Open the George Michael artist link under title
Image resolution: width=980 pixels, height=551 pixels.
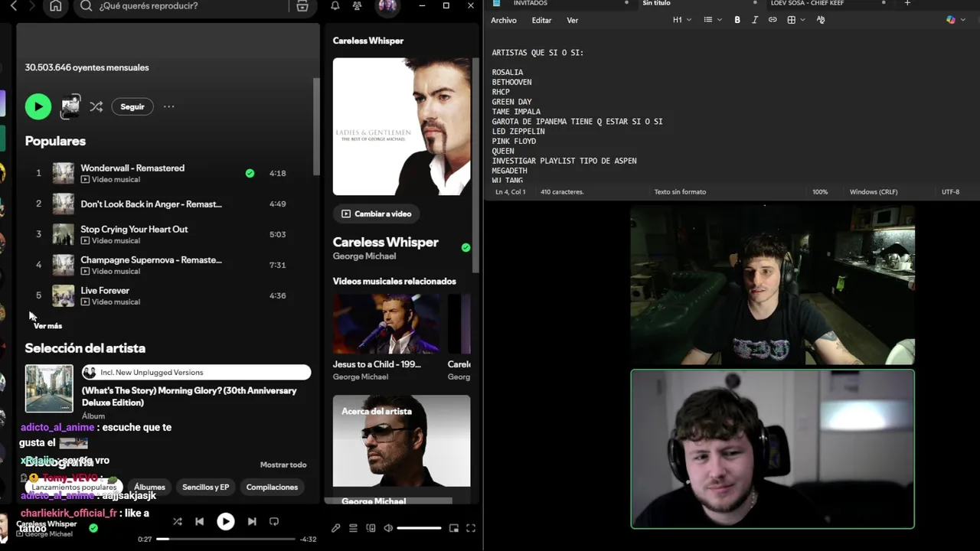pos(364,256)
